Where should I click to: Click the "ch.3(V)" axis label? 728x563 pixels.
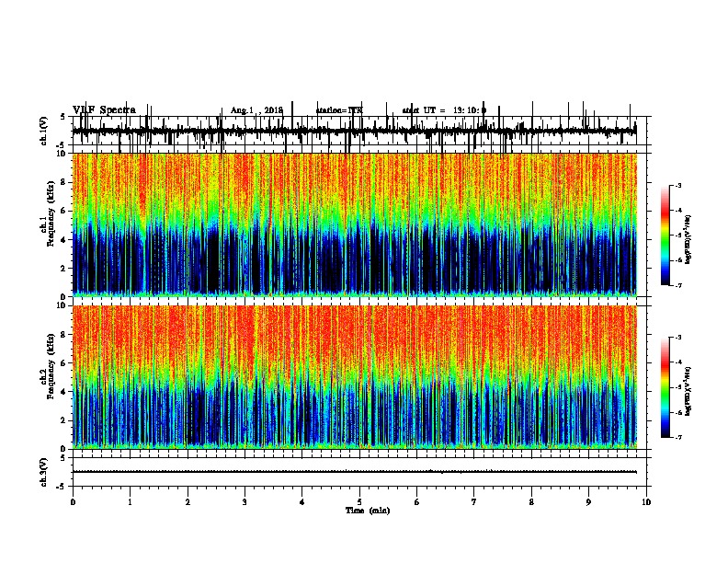click(44, 472)
